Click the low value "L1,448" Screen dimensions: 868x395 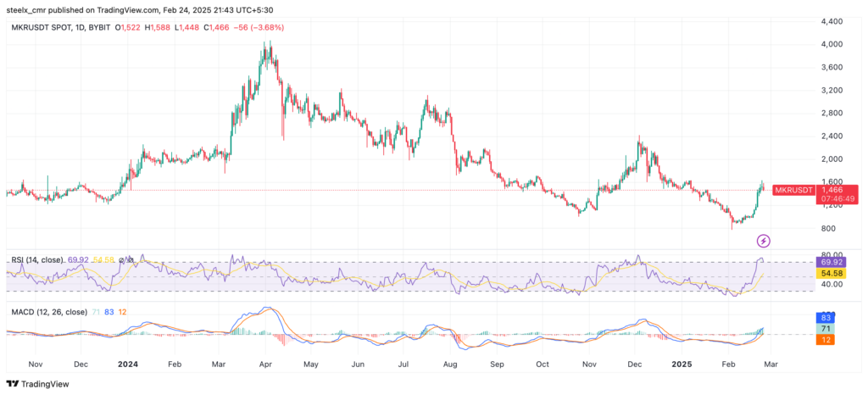click(x=186, y=27)
